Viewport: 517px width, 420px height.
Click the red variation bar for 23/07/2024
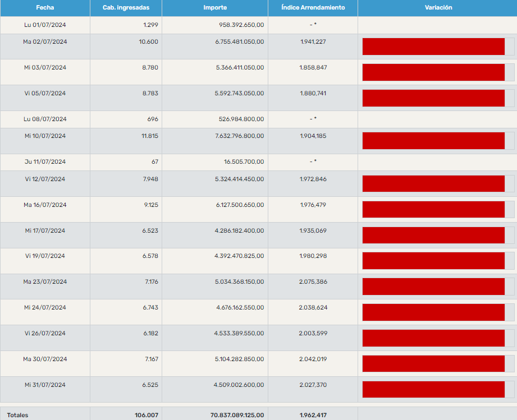(433, 287)
